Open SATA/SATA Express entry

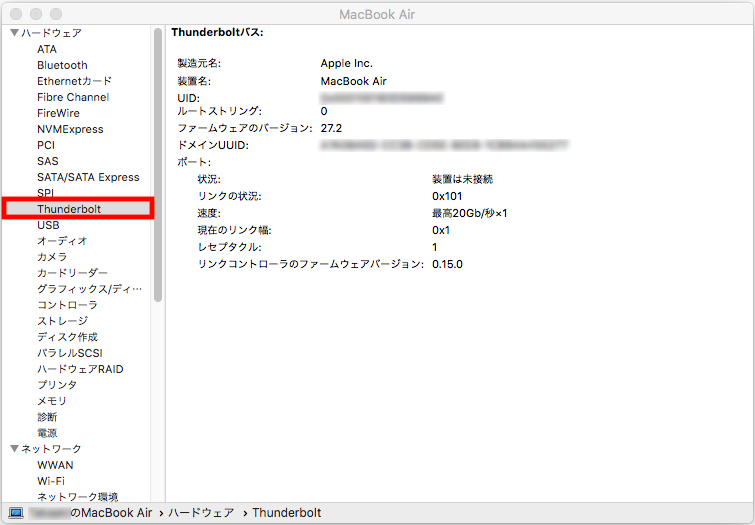(x=88, y=177)
